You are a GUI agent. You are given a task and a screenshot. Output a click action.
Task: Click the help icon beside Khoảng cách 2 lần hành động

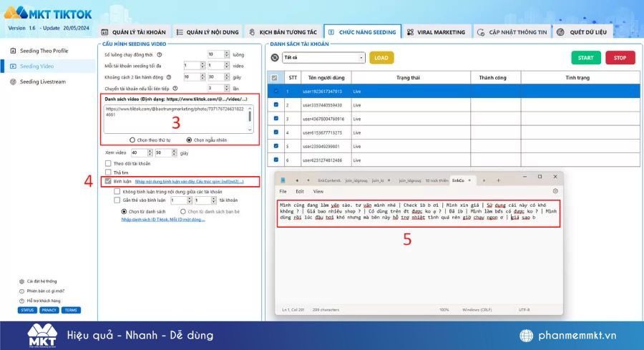click(x=168, y=77)
